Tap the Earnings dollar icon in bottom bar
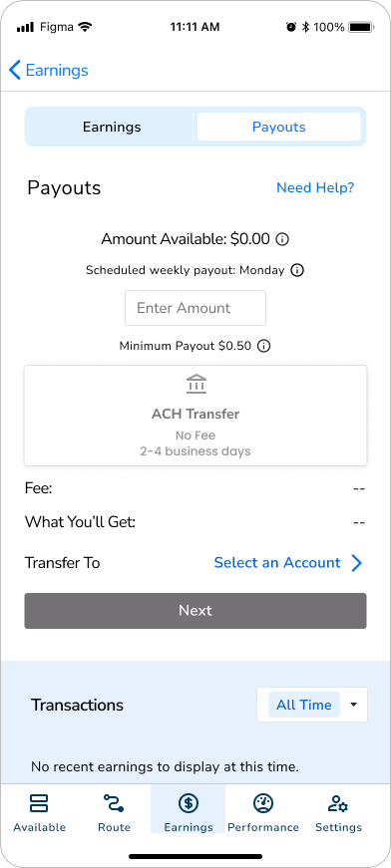This screenshot has width=391, height=868. tap(189, 802)
